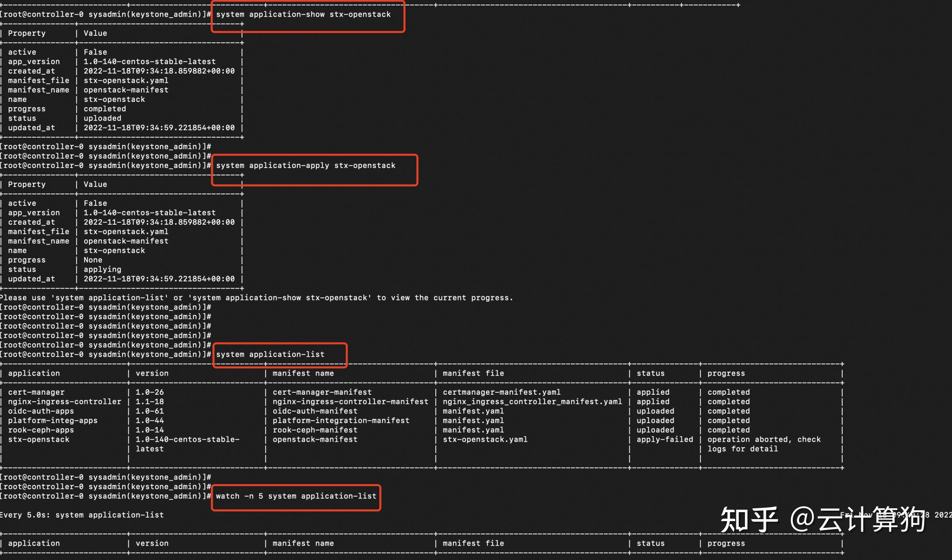Image resolution: width=952 pixels, height=560 pixels.
Task: Click 'oidc-auth-manifest' manifest name
Action: coord(315,411)
